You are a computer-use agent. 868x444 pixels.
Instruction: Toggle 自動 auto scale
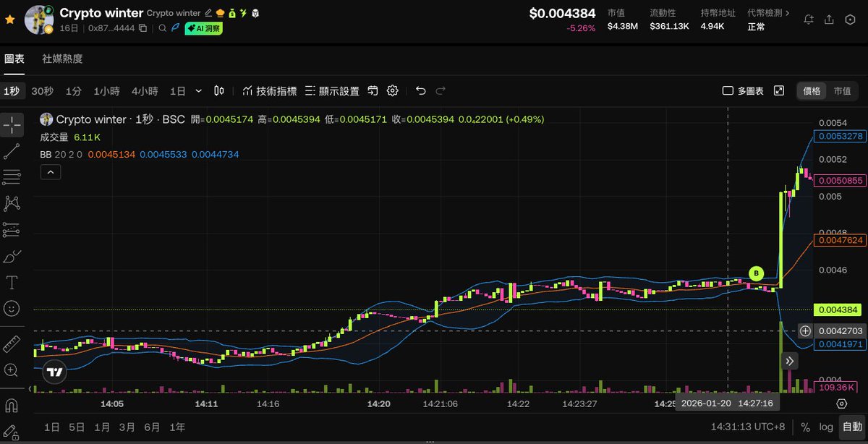(851, 427)
